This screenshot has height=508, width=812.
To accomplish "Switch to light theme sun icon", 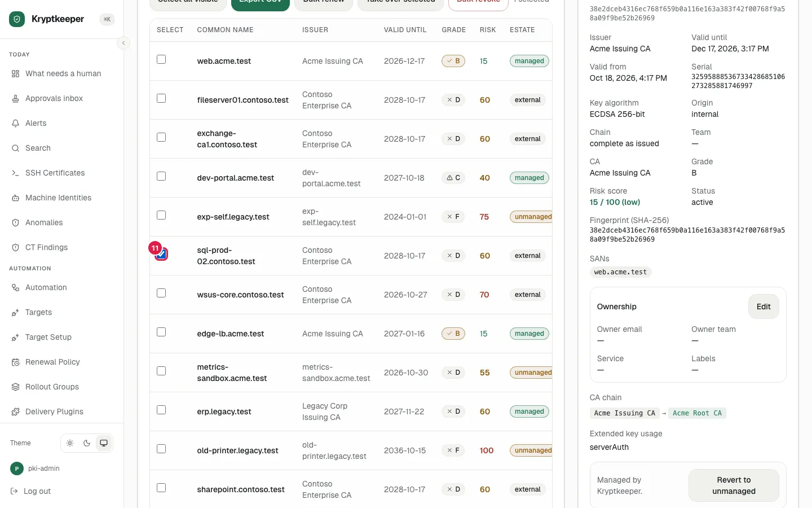I will (x=70, y=443).
